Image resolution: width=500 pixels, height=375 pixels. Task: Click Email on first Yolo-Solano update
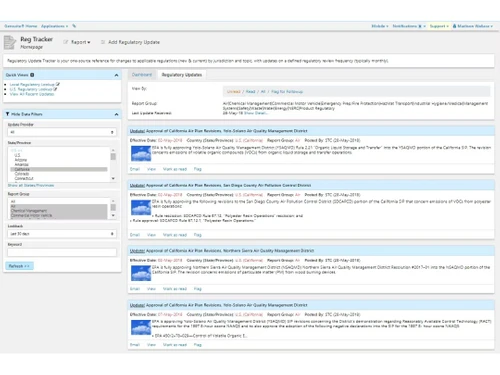coord(135,169)
